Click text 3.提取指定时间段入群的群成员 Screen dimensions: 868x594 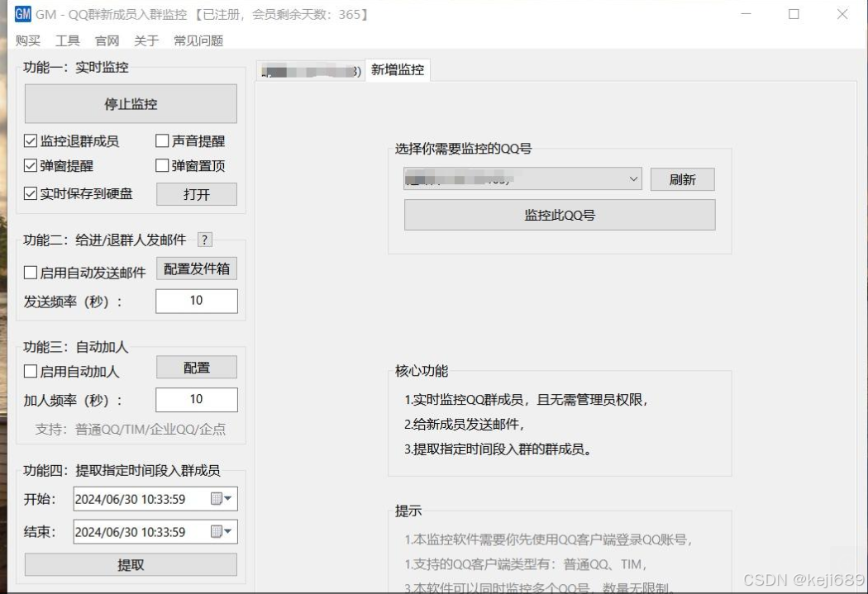(x=498, y=449)
